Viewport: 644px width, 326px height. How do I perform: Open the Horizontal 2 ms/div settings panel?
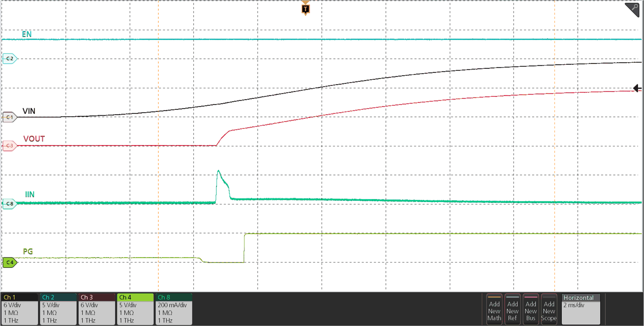pyautogui.click(x=580, y=305)
